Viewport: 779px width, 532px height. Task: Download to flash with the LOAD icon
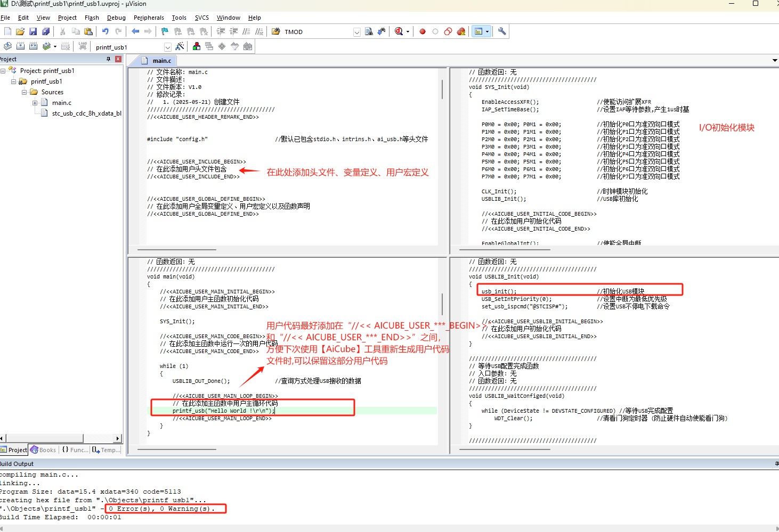(x=83, y=46)
